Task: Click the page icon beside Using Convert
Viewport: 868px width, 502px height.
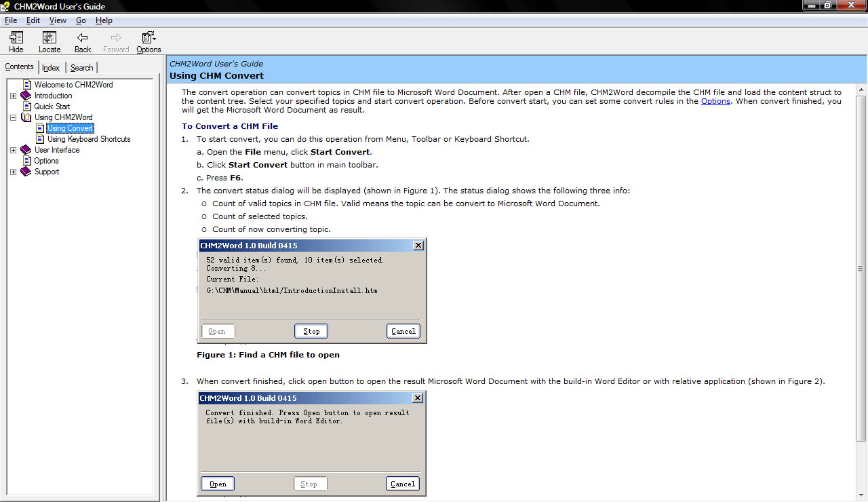Action: click(40, 128)
